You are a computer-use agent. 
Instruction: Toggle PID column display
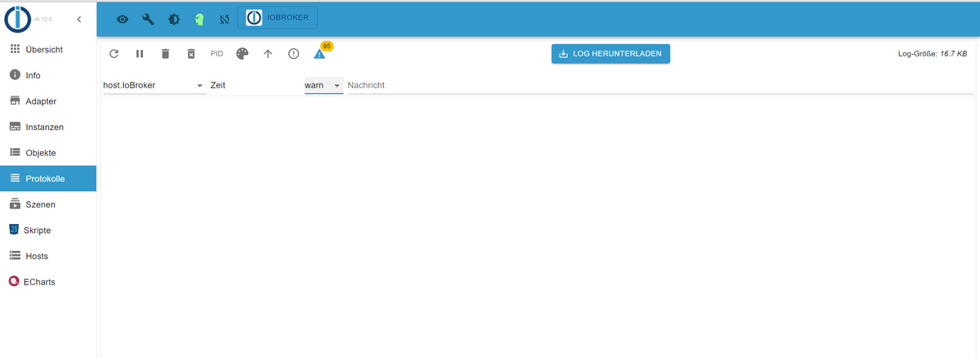point(216,54)
